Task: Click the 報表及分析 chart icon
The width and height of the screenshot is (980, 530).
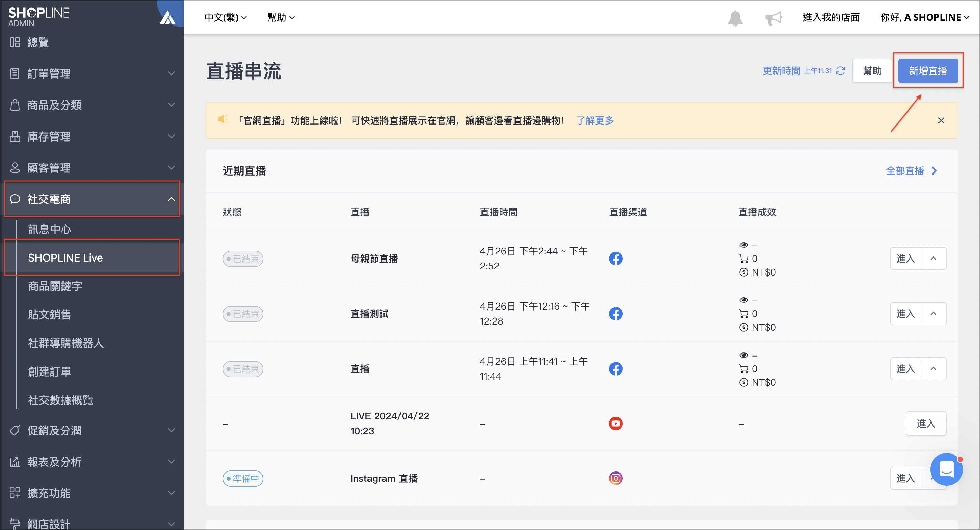Action: [x=15, y=462]
